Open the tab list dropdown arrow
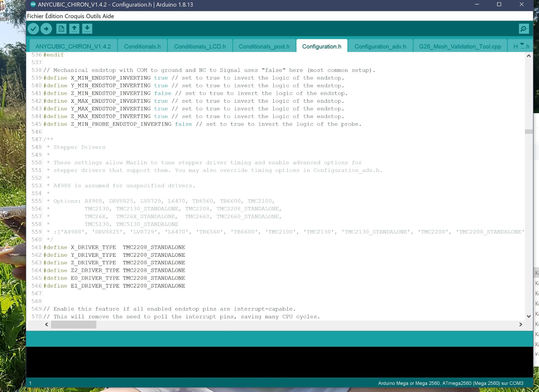Screen dimensions: 539x392 tap(522, 44)
